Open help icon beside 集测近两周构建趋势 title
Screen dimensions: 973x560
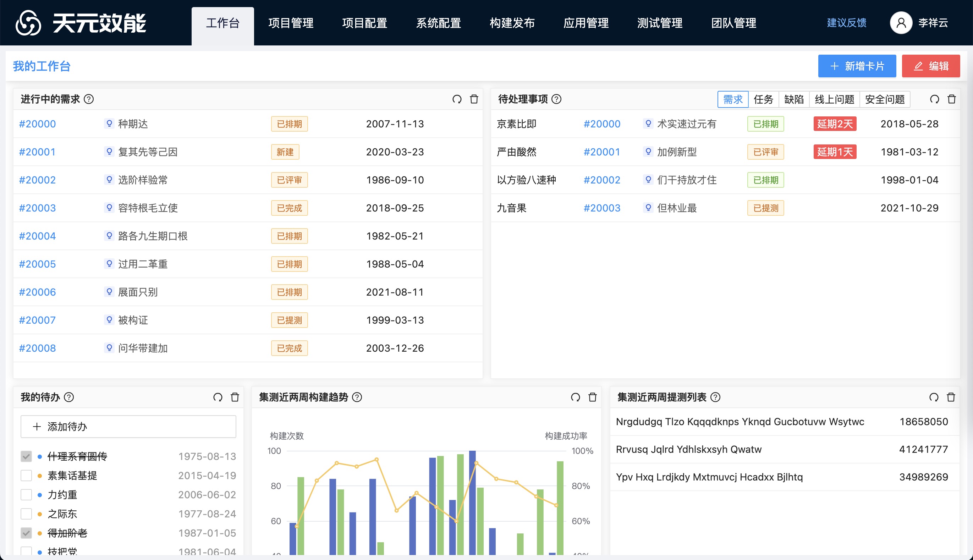357,397
